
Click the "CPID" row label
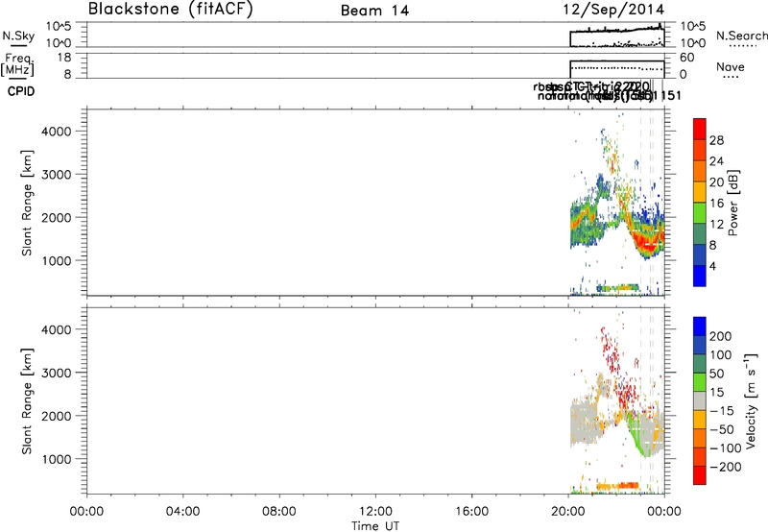21,91
